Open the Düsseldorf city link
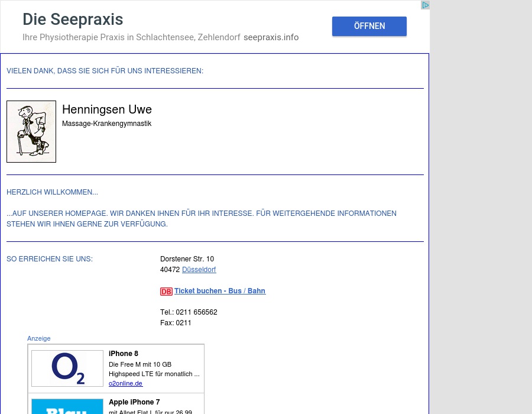 pyautogui.click(x=199, y=270)
